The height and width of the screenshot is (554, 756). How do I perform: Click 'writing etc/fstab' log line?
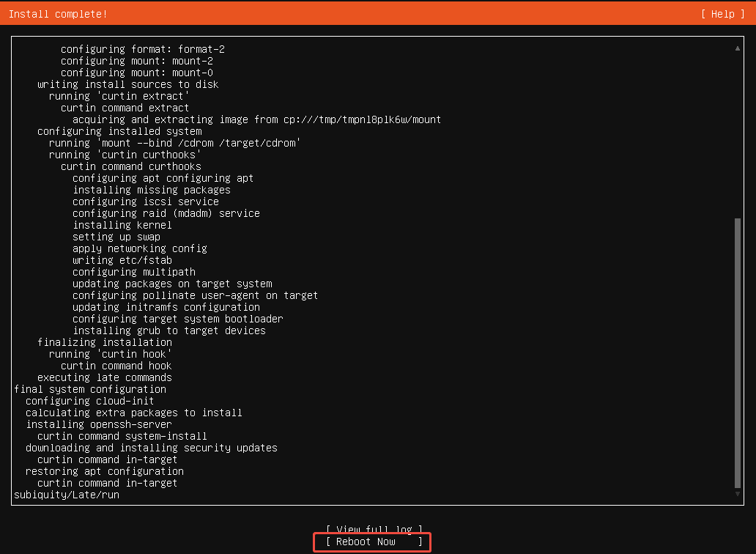click(122, 260)
